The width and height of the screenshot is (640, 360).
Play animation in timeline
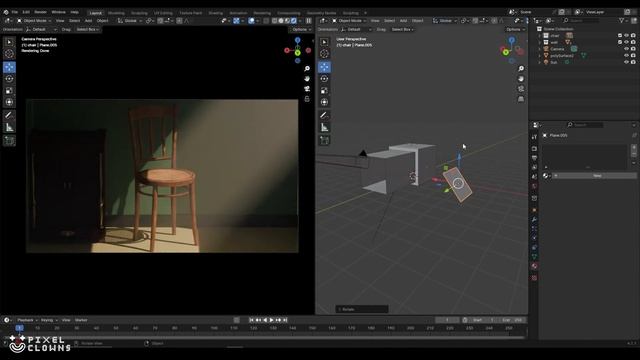click(x=271, y=320)
